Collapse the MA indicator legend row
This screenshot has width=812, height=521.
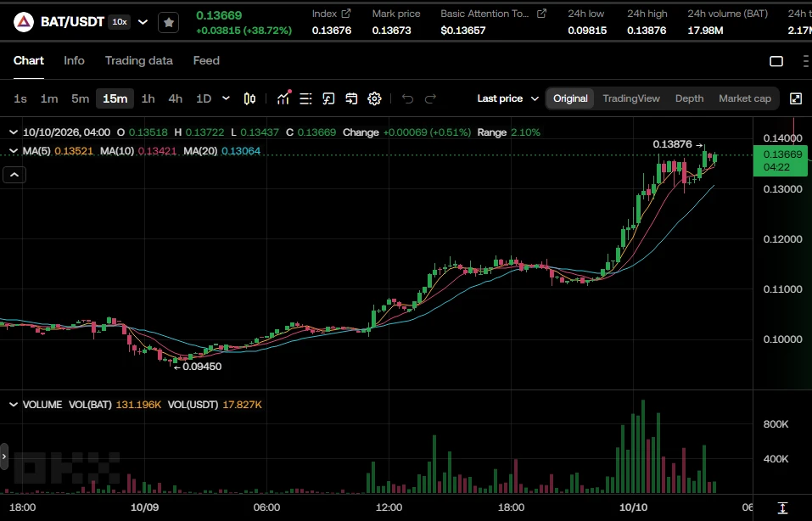pyautogui.click(x=14, y=151)
